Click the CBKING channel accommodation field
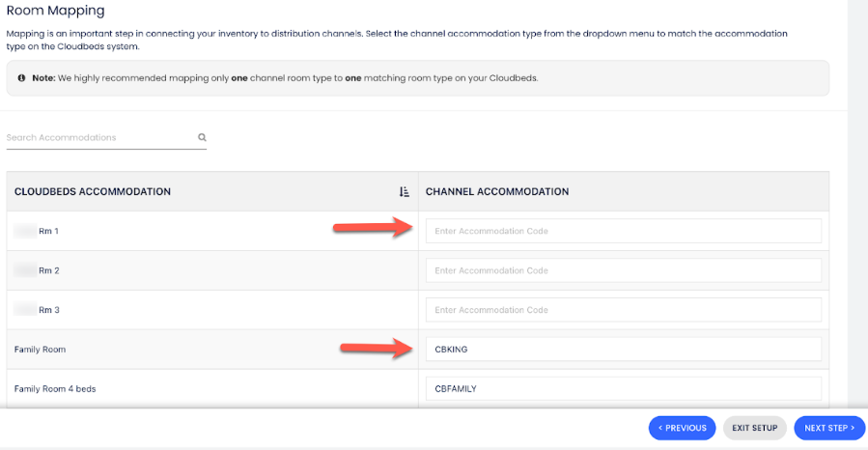Image resolution: width=868 pixels, height=450 pixels. (x=623, y=350)
